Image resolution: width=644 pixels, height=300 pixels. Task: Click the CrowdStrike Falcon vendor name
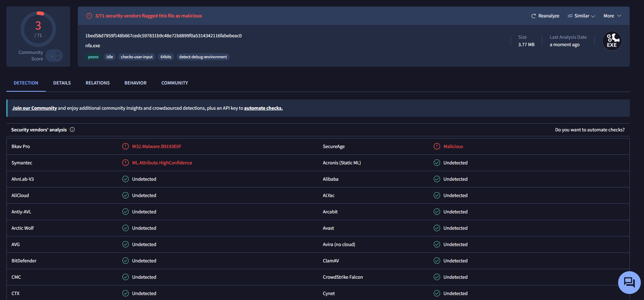tap(343, 277)
